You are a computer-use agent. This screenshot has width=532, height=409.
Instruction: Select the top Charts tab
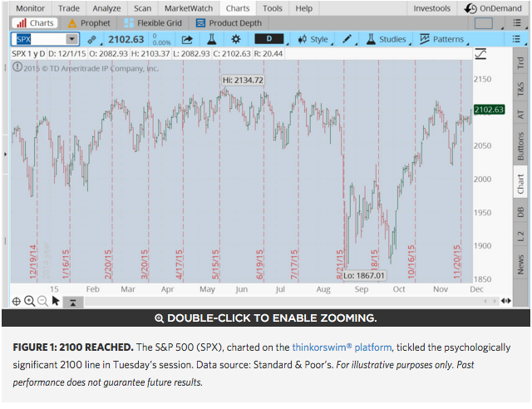pyautogui.click(x=238, y=8)
